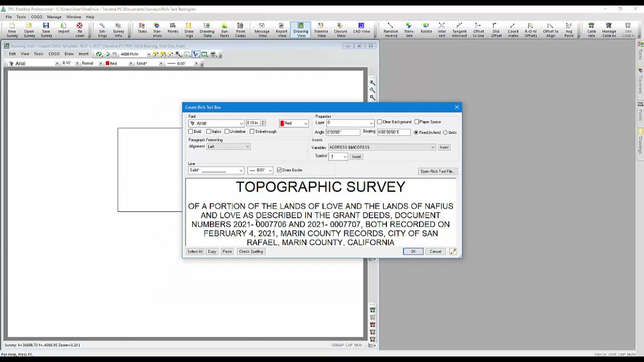Expand the Variables dropdown showing ADDRESS

tap(382, 147)
